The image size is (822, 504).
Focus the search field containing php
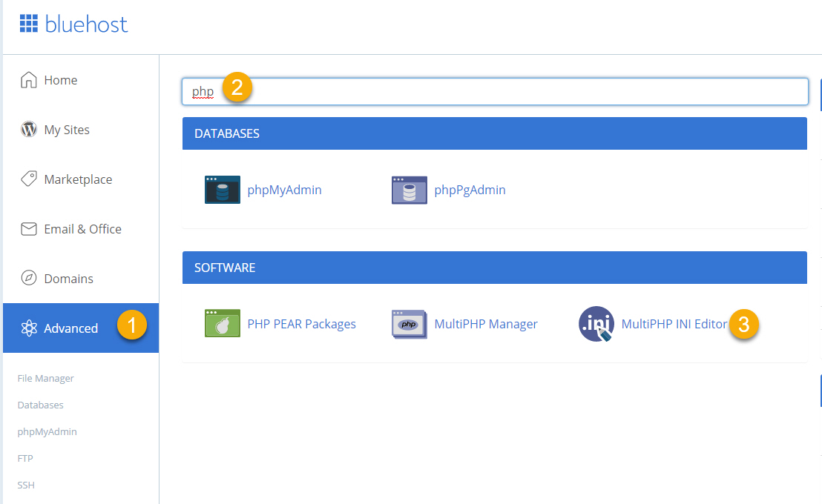[495, 92]
